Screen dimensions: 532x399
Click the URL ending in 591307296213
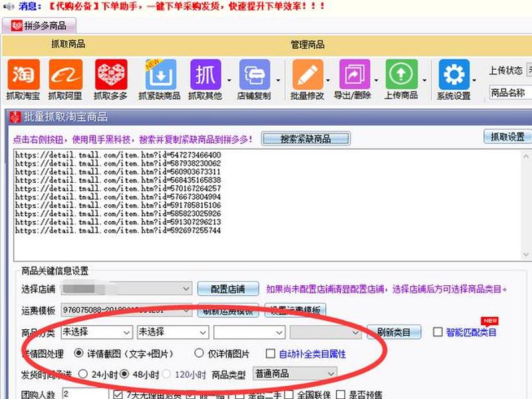[118, 222]
